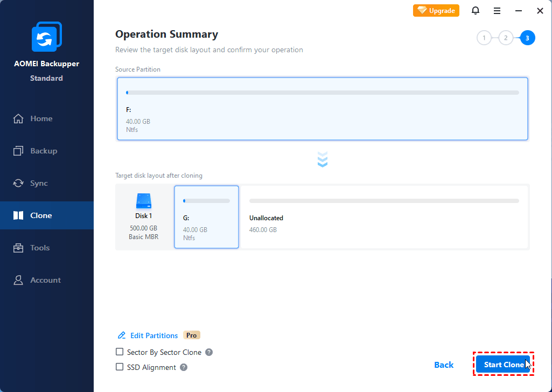Screen dimensions: 552x392
Task: Select the G: partition block
Action: coord(206,217)
